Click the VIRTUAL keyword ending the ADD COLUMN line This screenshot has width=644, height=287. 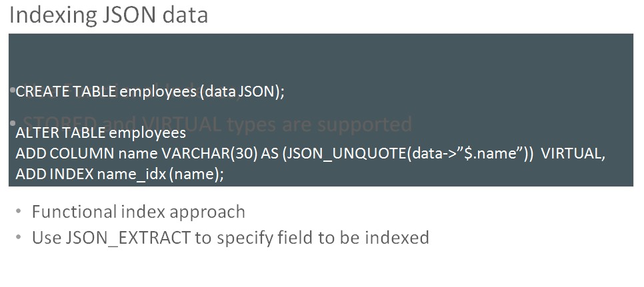click(571, 154)
